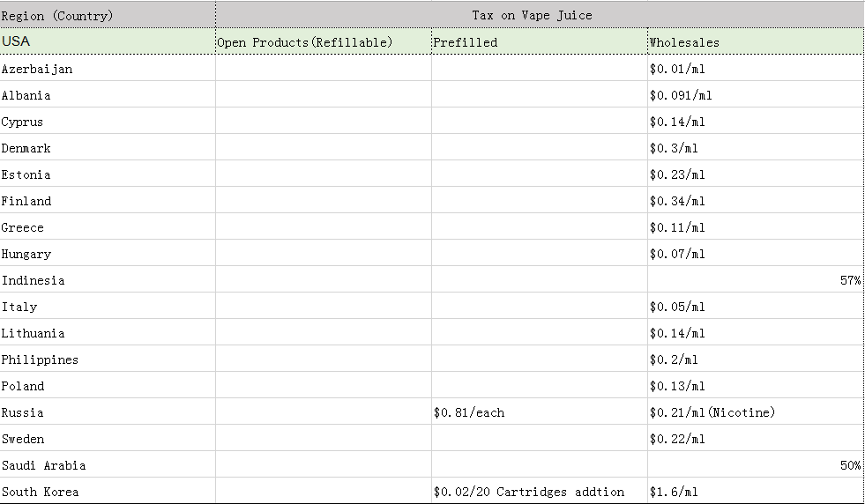Screen dimensions: 865x504
Task: Click the $0.01/ml wholesale value
Action: coord(677,69)
